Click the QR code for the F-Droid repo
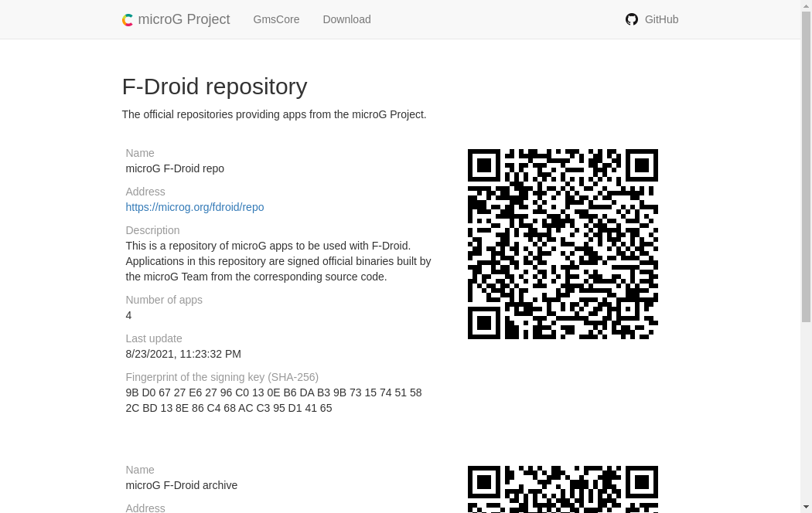812x513 pixels. click(562, 244)
